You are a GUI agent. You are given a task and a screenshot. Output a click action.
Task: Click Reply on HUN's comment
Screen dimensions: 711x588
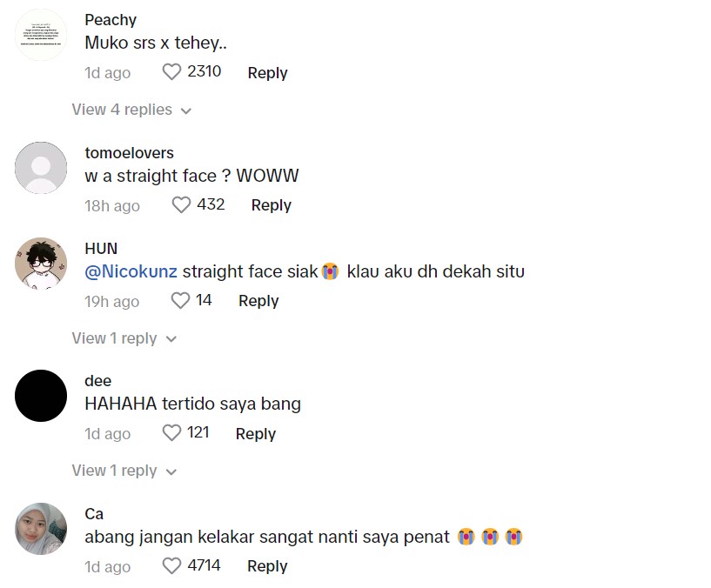[x=258, y=301]
